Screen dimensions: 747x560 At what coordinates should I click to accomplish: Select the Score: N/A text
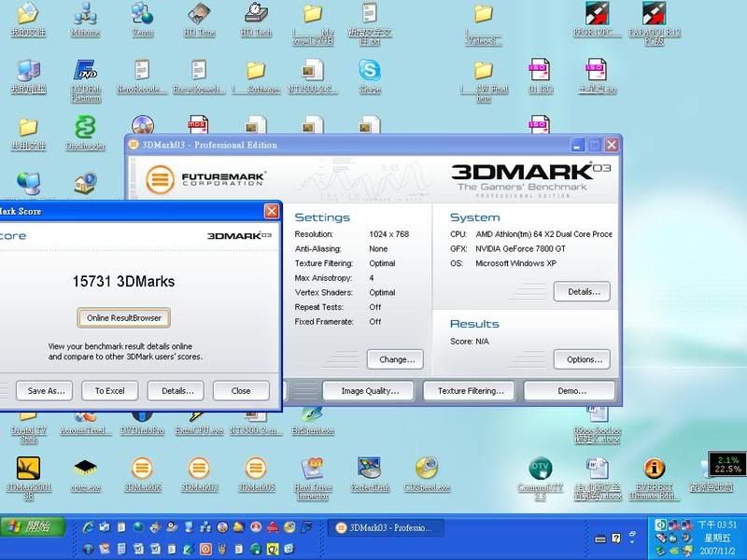470,342
